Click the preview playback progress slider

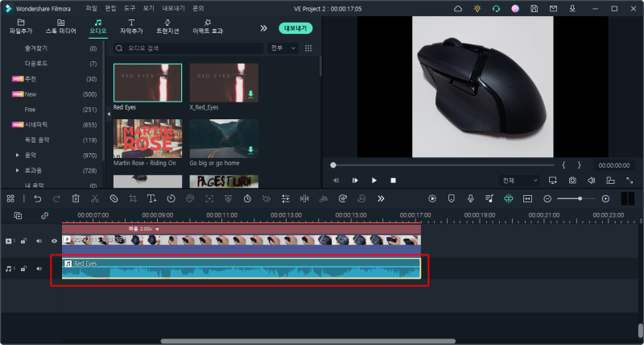click(443, 165)
